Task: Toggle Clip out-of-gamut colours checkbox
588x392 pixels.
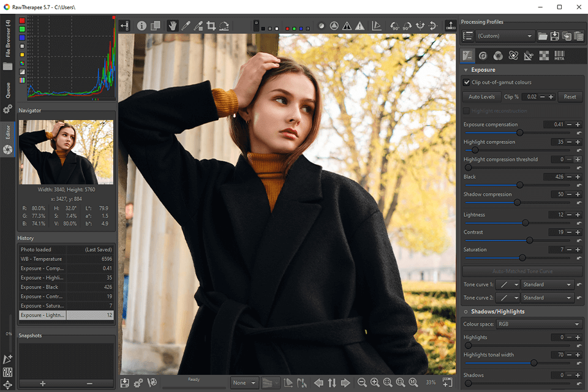Action: tap(467, 82)
